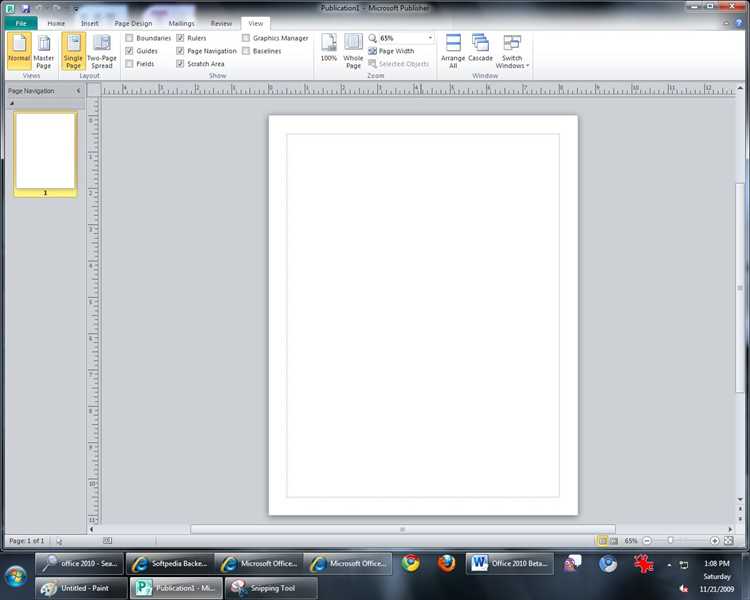Expand the Switch Windows menu
Viewport: 750px width, 600px height.
point(512,51)
